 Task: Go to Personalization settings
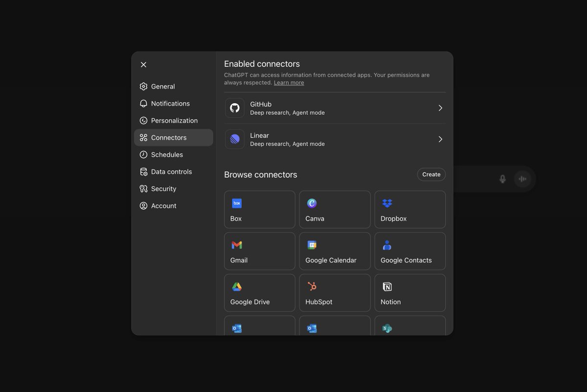[x=174, y=121]
